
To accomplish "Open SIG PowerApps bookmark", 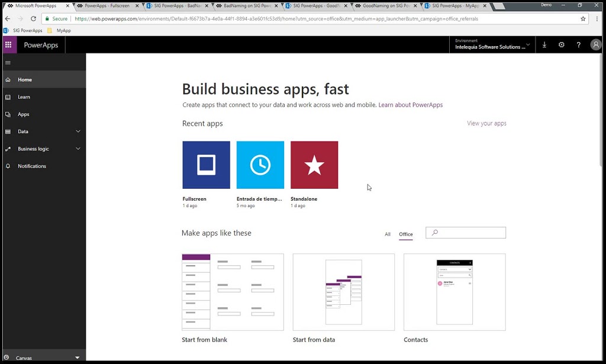I will click(x=23, y=31).
